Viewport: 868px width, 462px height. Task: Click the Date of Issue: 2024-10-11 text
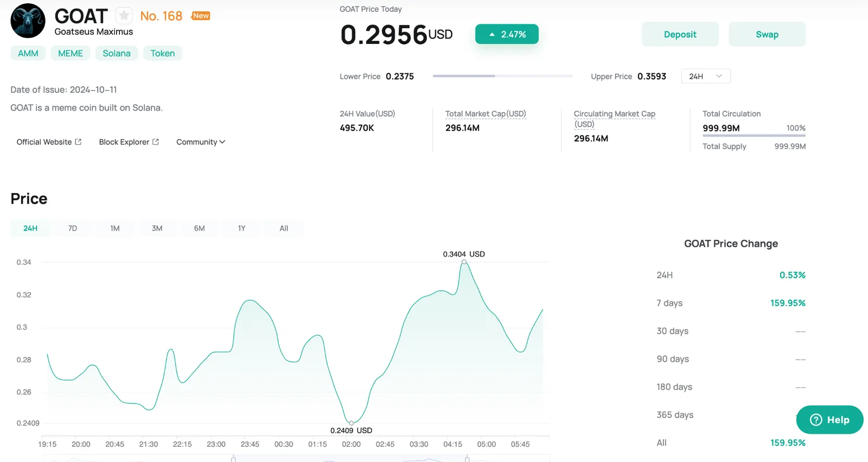pos(63,89)
